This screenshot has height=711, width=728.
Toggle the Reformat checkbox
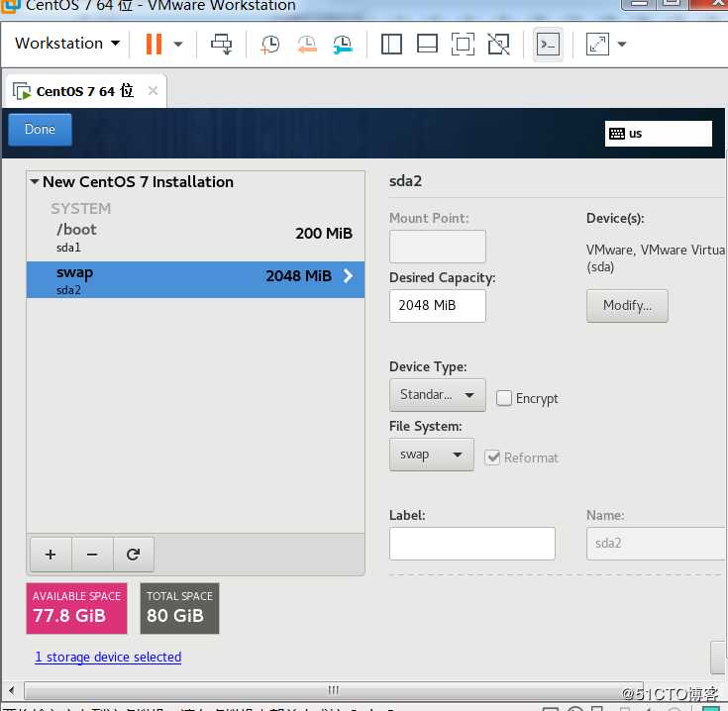(x=492, y=457)
